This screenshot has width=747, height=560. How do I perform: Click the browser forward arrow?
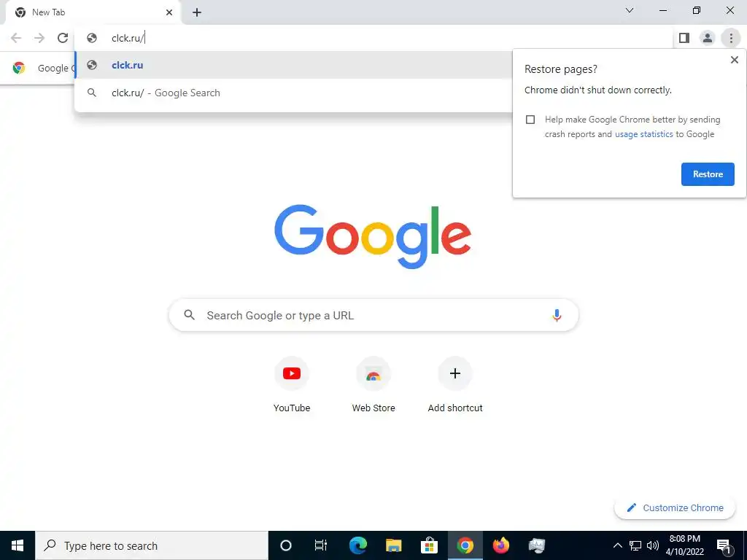39,38
